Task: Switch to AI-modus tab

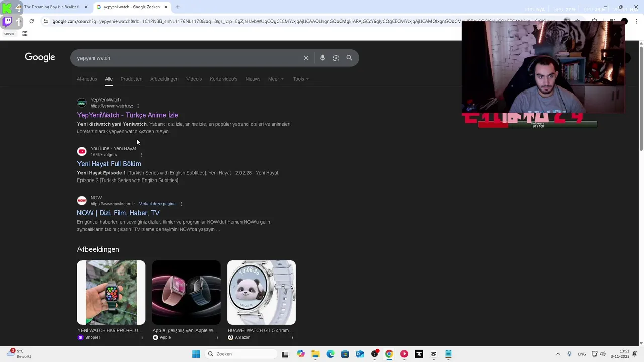Action: tap(87, 79)
